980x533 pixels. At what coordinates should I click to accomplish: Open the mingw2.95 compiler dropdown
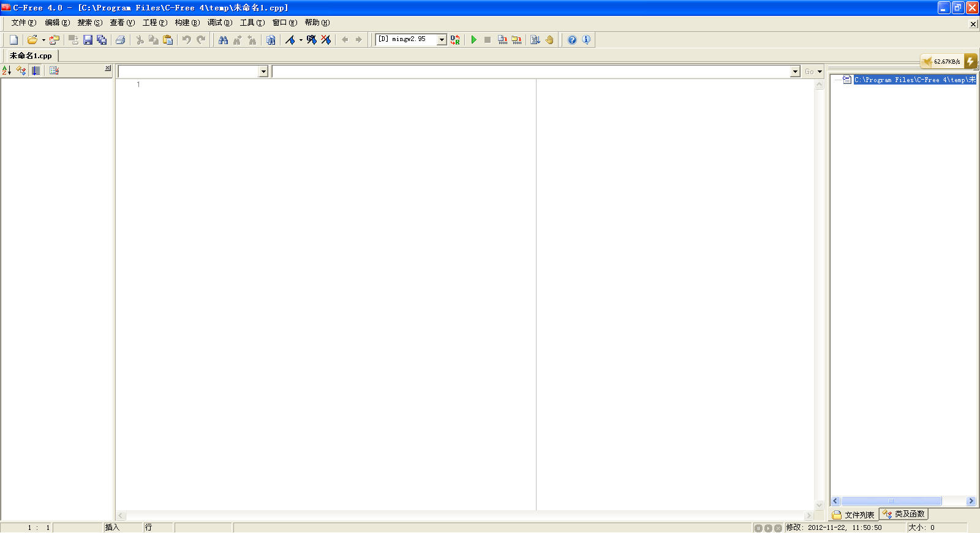pyautogui.click(x=442, y=40)
